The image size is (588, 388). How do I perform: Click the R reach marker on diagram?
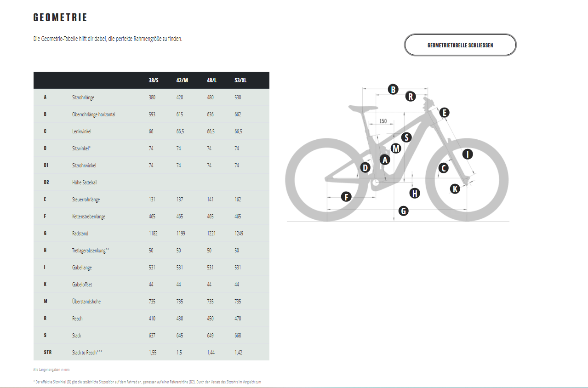pos(411,97)
